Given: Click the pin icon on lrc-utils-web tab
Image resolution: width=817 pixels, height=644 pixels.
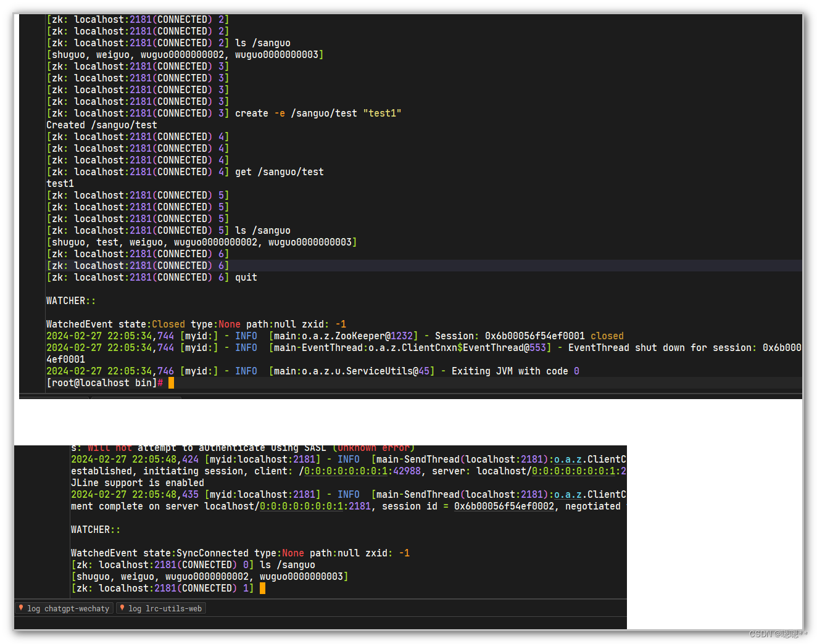Looking at the screenshot, I should click(x=122, y=608).
